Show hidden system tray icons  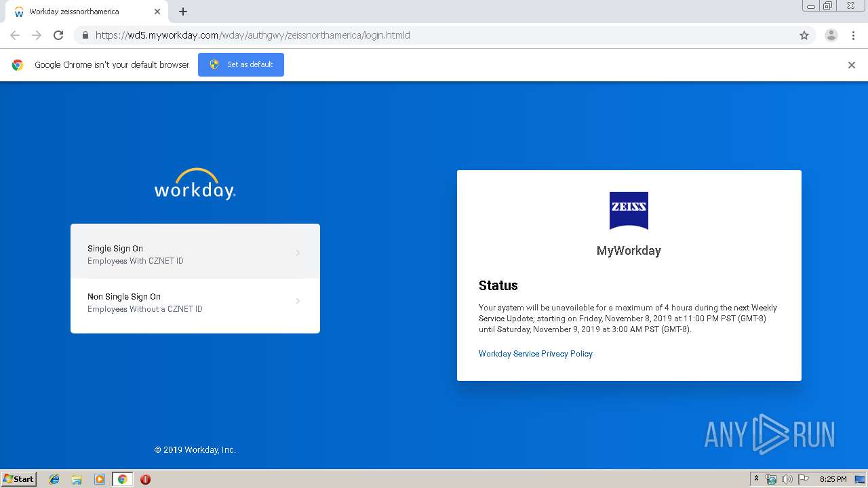click(x=757, y=479)
